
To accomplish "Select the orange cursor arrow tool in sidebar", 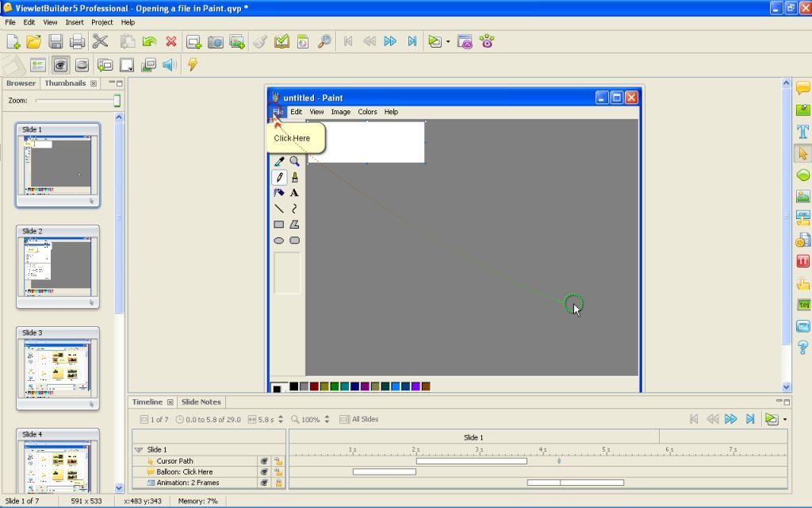I will pyautogui.click(x=803, y=153).
